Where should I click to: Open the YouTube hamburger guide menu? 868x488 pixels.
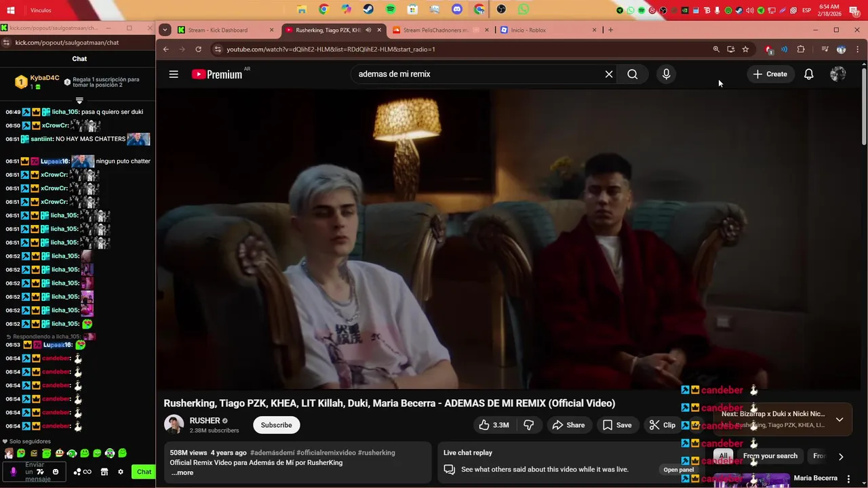174,75
